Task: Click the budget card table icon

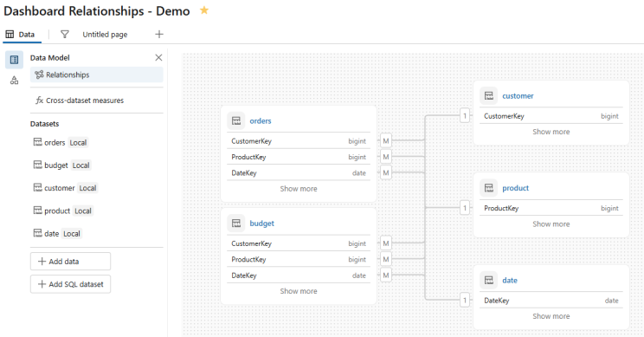Action: click(x=236, y=224)
